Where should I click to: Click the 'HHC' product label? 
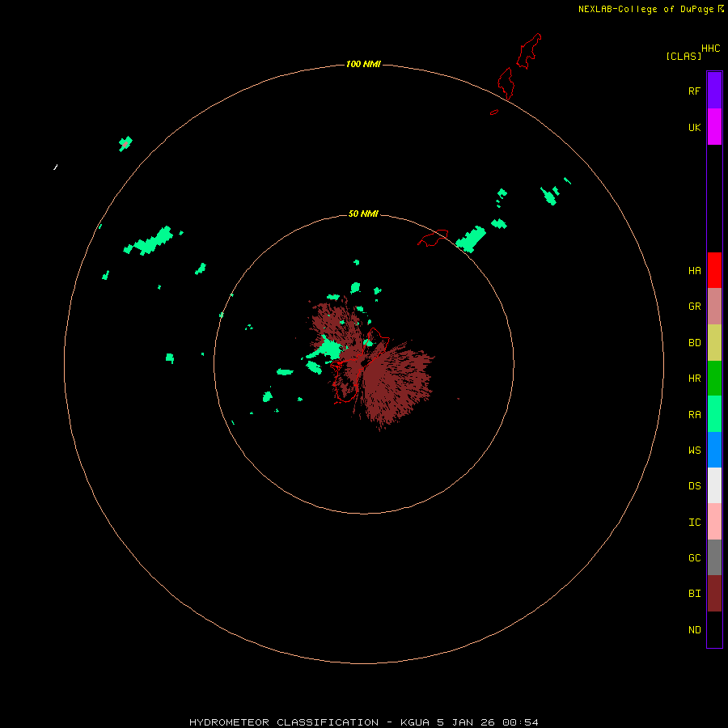coord(711,49)
